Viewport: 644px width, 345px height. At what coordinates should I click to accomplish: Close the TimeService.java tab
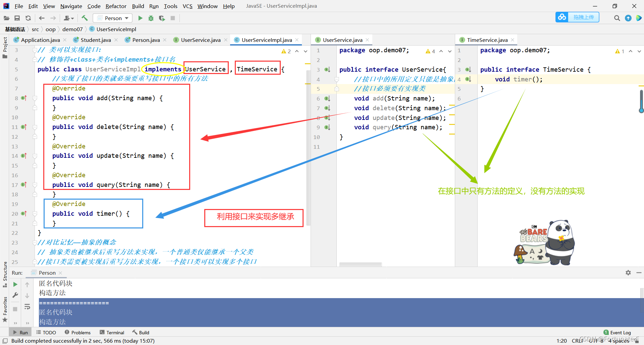pos(513,40)
